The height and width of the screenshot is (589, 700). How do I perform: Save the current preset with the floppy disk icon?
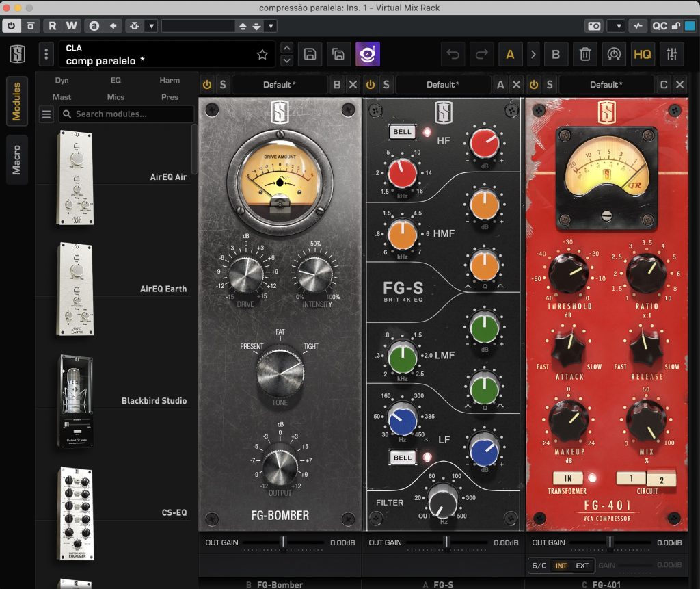310,55
